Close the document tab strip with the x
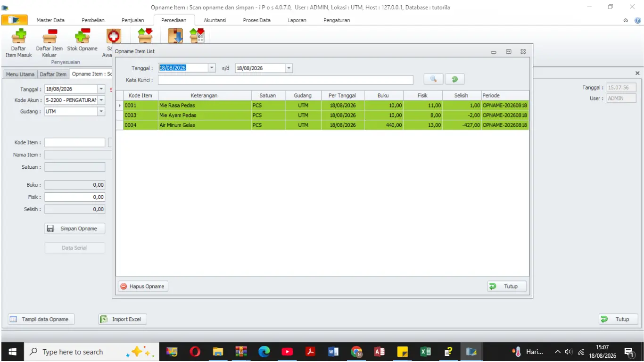The width and height of the screenshot is (644, 362). coord(637,74)
